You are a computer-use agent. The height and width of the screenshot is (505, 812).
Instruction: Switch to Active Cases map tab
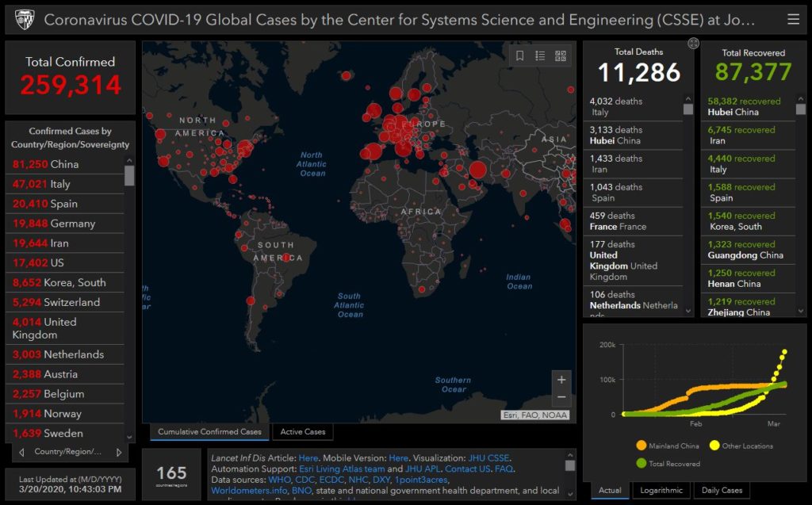pyautogui.click(x=303, y=431)
